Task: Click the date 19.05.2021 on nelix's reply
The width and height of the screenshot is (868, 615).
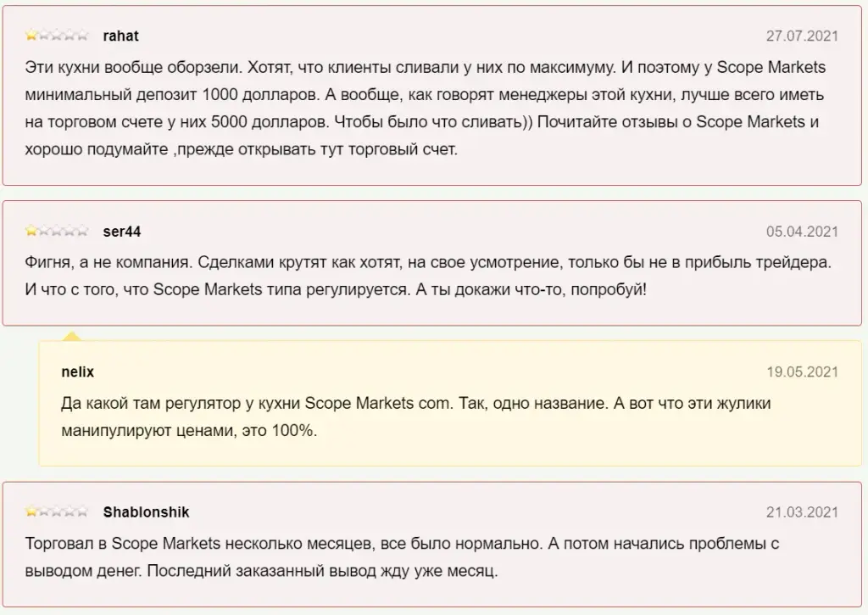Action: tap(802, 372)
